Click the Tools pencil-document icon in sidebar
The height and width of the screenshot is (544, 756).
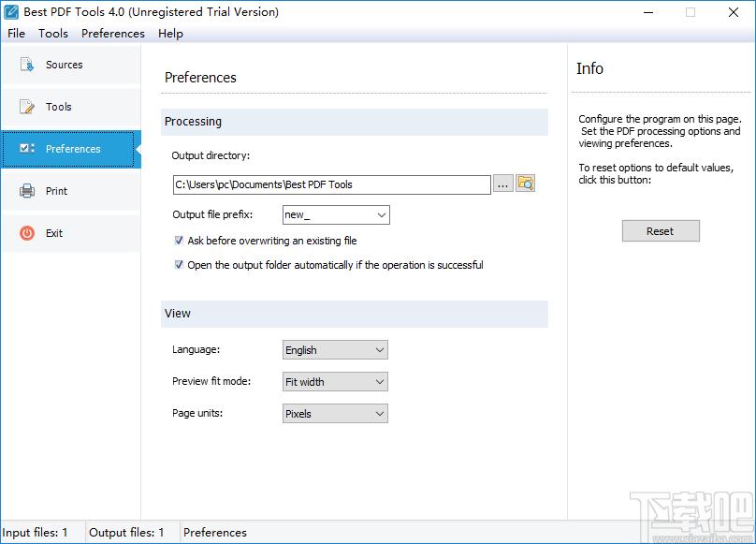point(26,107)
